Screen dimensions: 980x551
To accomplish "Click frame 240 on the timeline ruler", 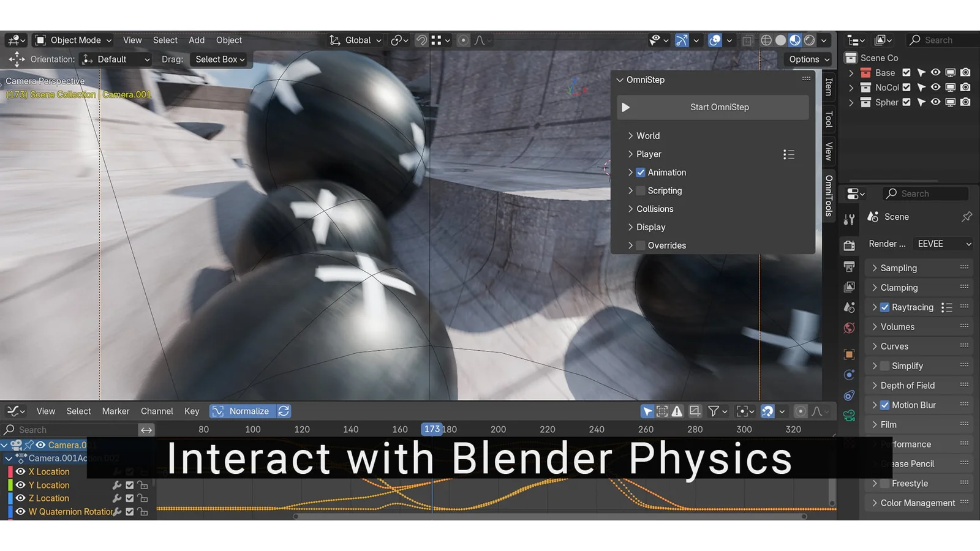I will coord(597,430).
